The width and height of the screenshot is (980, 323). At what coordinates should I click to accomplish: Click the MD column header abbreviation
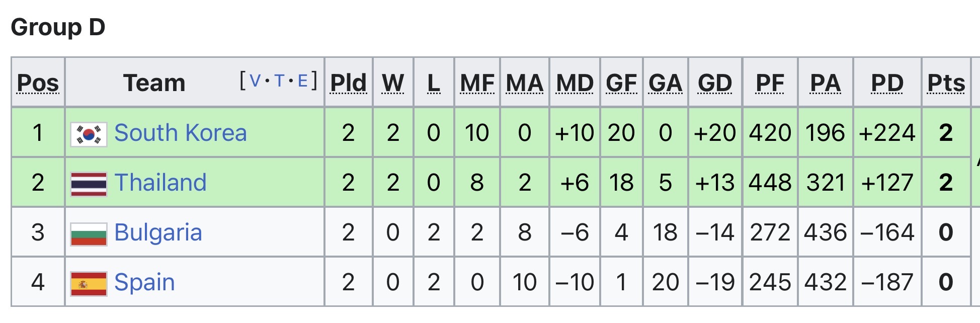click(575, 83)
